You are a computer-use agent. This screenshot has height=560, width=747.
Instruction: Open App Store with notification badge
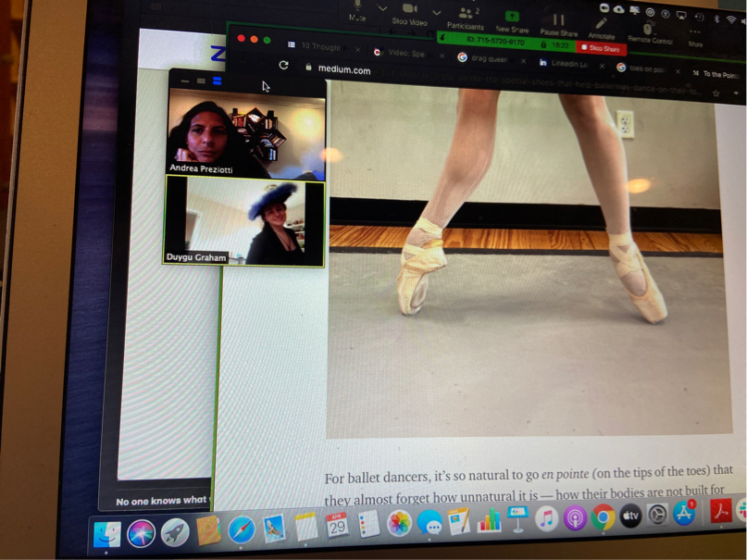(684, 514)
